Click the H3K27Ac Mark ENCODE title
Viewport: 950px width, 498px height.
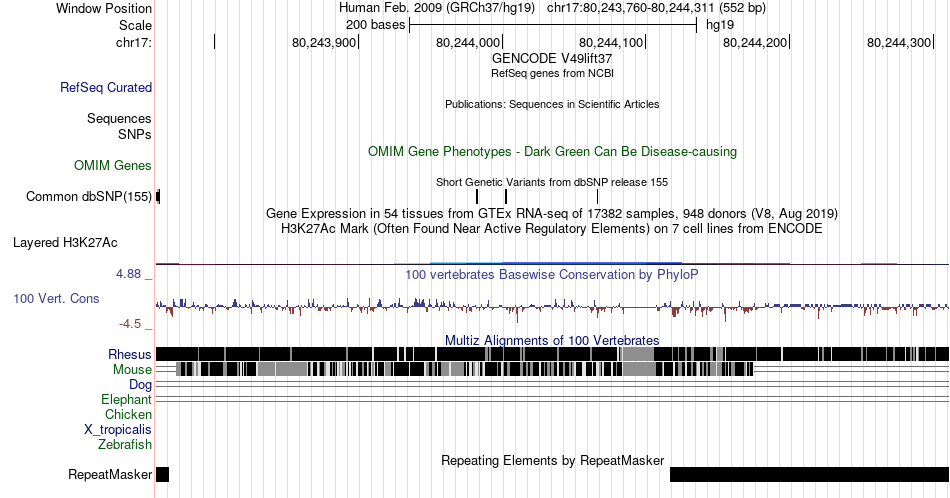tap(552, 228)
